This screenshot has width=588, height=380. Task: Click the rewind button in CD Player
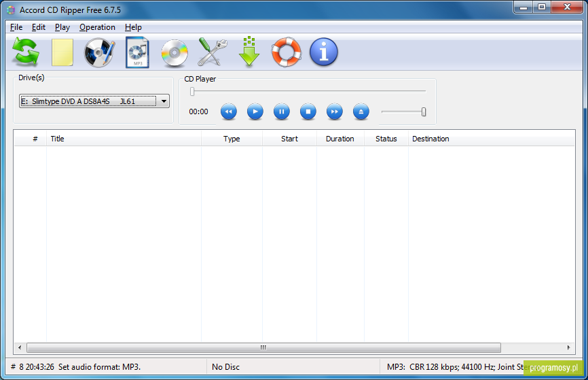click(229, 111)
